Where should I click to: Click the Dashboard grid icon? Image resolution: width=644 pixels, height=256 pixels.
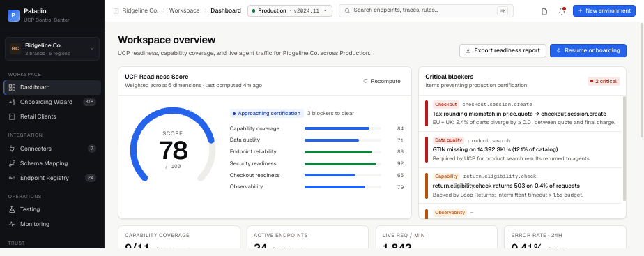[x=12, y=87]
